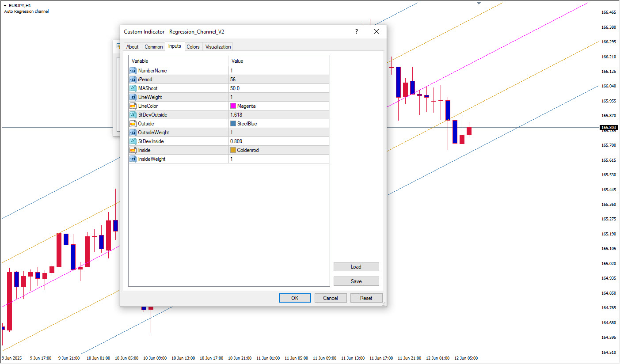Click the Inside color variable icon
This screenshot has height=364, width=620.
pos(133,150)
